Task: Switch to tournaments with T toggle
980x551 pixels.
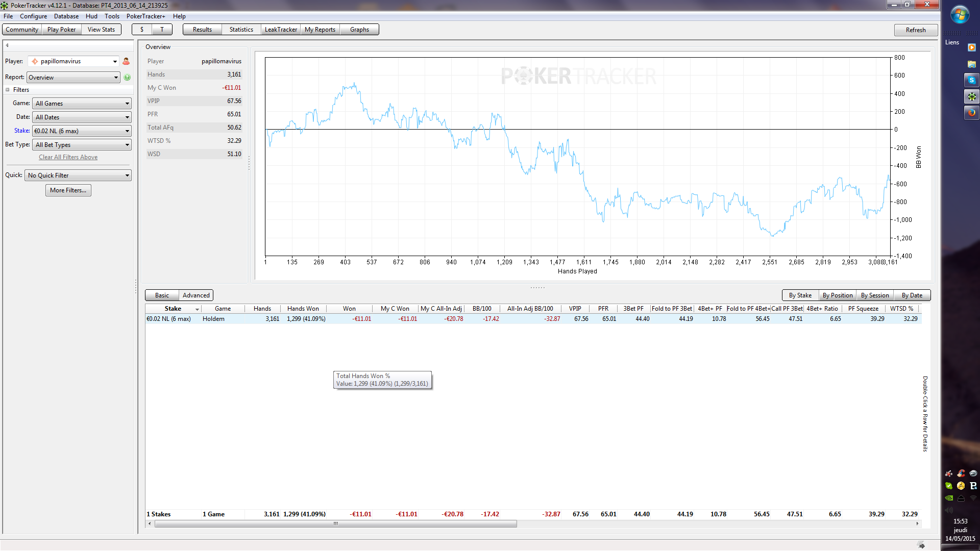Action: [x=162, y=30]
